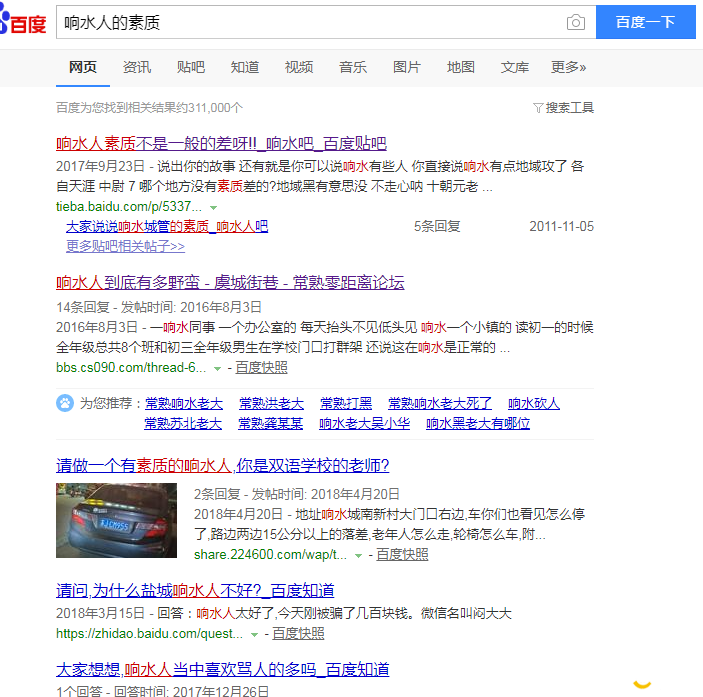Click the paw icon beside 为您推荐
The width and height of the screenshot is (703, 697).
tap(65, 403)
